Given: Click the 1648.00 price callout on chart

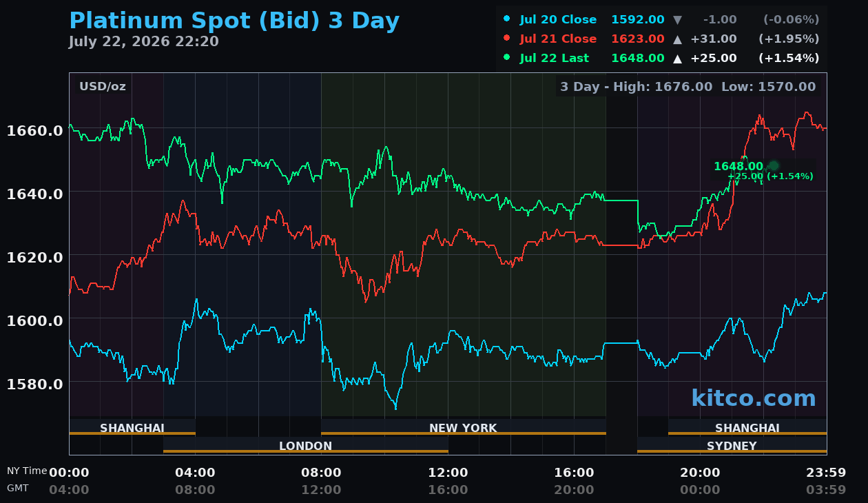Looking at the screenshot, I should pyautogui.click(x=738, y=167).
